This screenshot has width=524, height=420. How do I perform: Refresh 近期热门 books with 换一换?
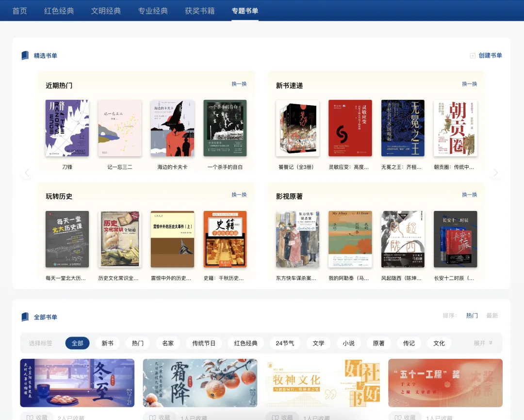click(x=239, y=84)
